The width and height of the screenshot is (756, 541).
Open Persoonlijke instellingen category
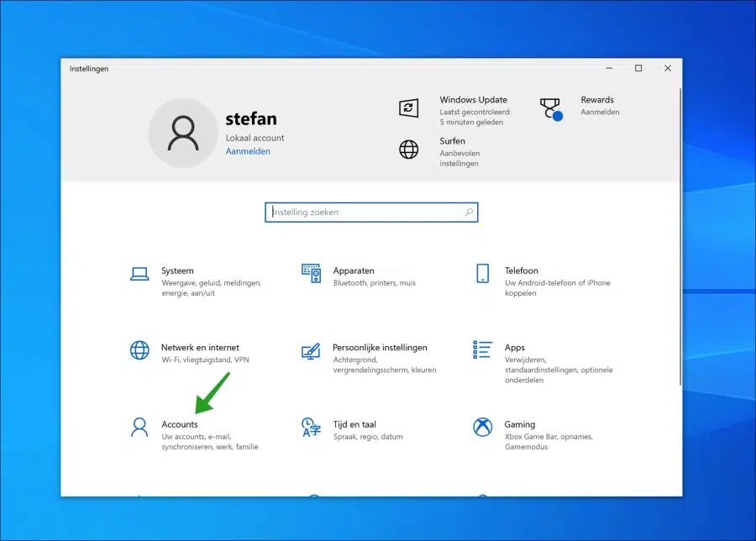tap(369, 357)
